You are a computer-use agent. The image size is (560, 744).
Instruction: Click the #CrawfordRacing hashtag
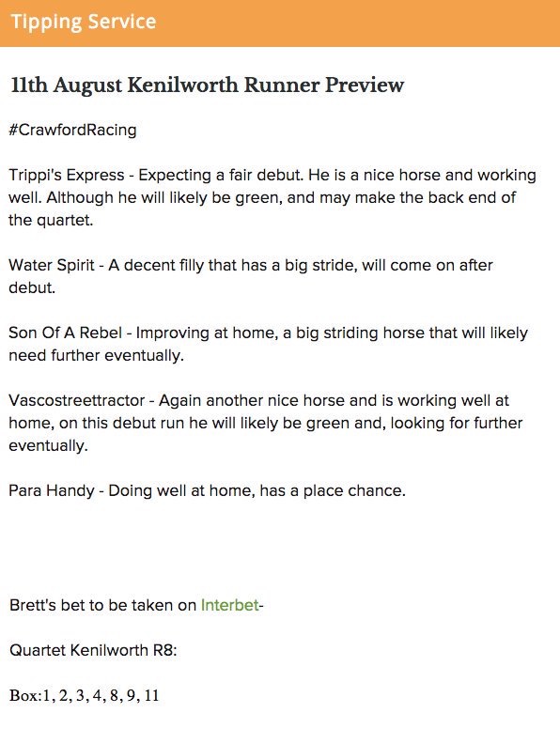coord(72,130)
